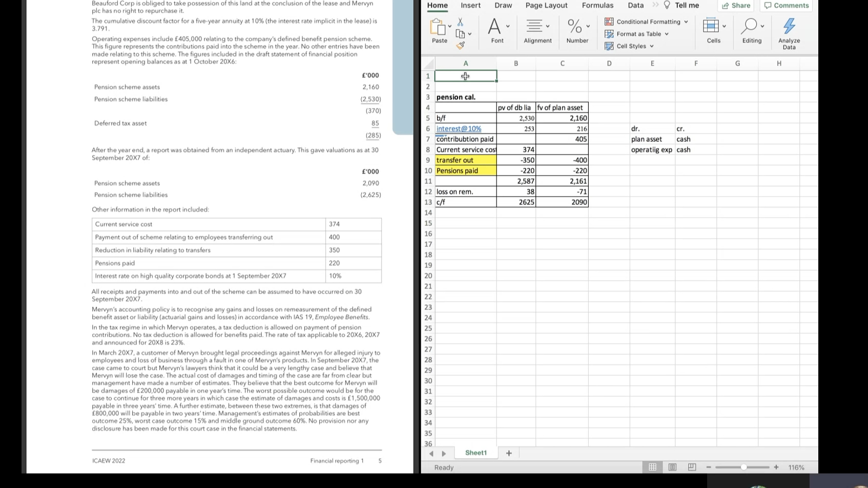The width and height of the screenshot is (868, 488).
Task: Select the 'transfer out' highlighted cell
Action: [x=465, y=160]
